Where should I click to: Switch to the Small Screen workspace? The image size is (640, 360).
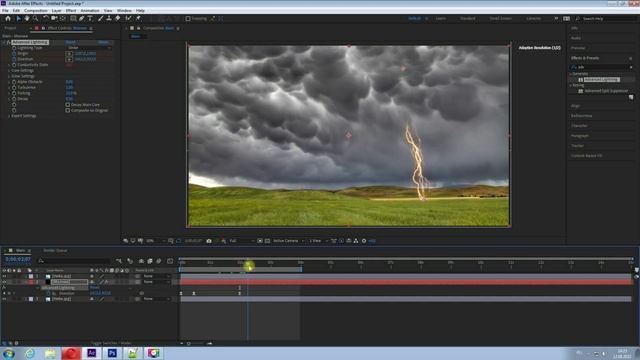tap(500, 18)
